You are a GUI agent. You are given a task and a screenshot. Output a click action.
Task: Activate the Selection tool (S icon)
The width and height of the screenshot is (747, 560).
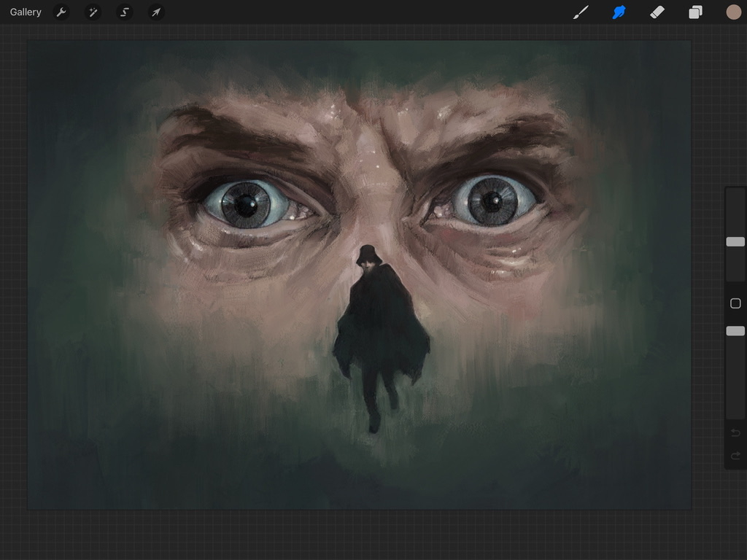pos(125,12)
